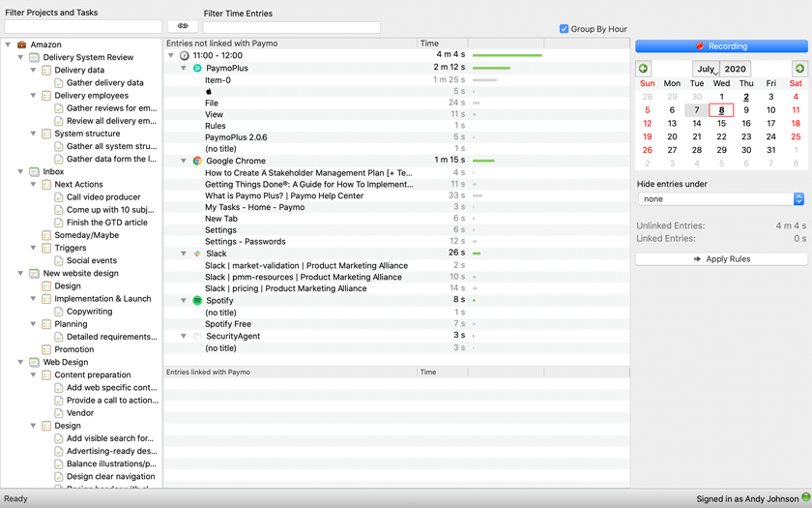Collapse the Spotify entries group

coord(184,300)
